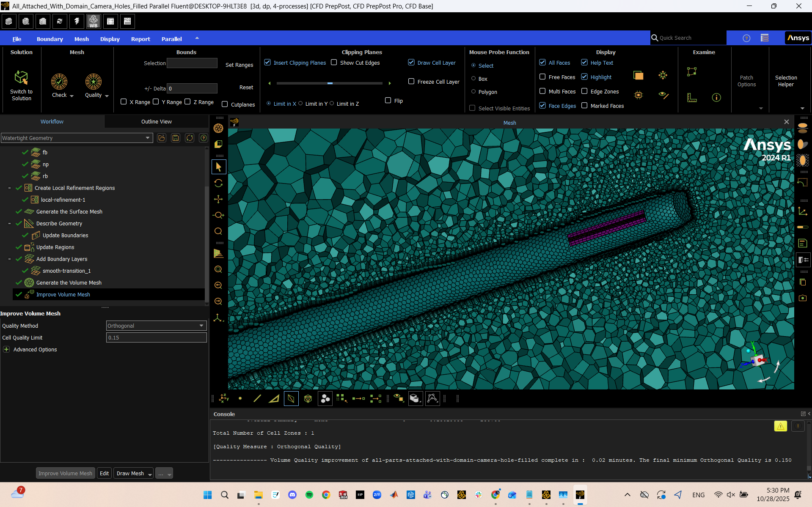Click the mesh Quality icon
The height and width of the screenshot is (507, 812).
93,81
